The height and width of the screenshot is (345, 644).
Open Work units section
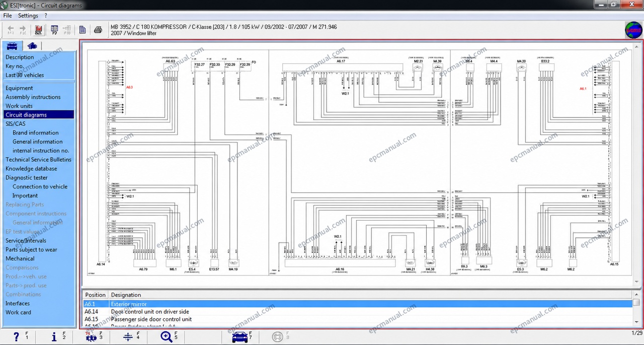19,106
